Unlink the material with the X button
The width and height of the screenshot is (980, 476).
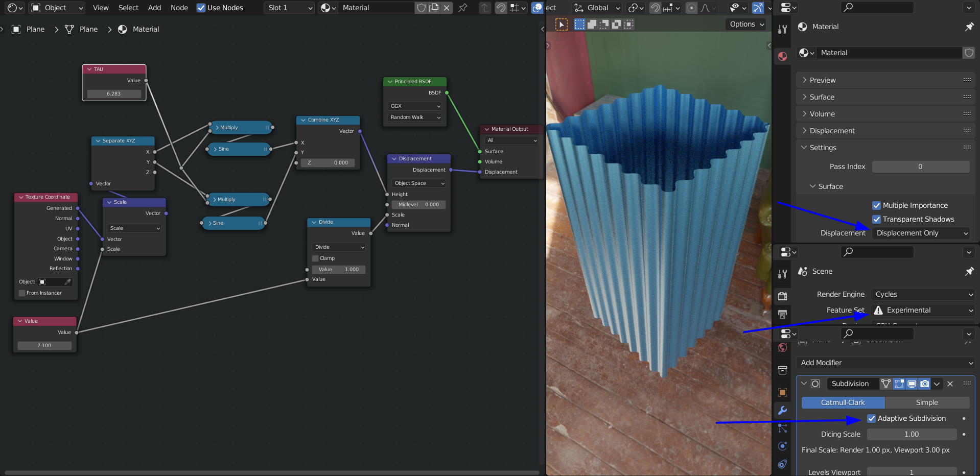pos(447,8)
